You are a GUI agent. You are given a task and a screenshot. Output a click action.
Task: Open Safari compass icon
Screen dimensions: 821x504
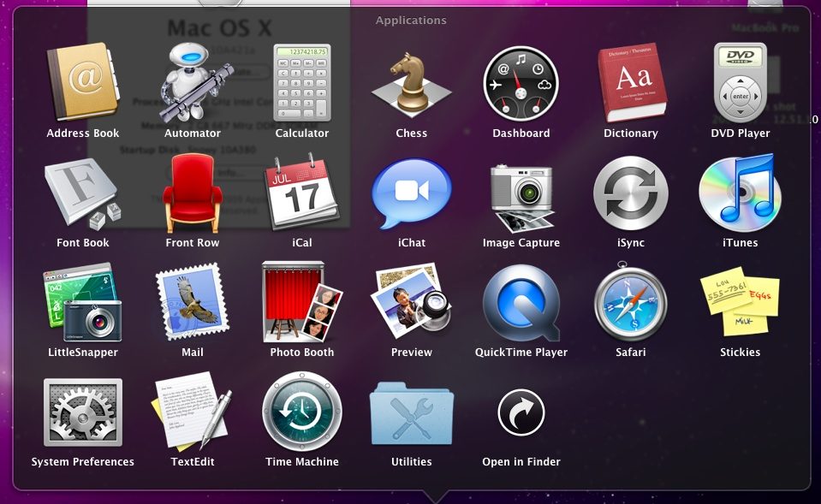[x=630, y=301]
